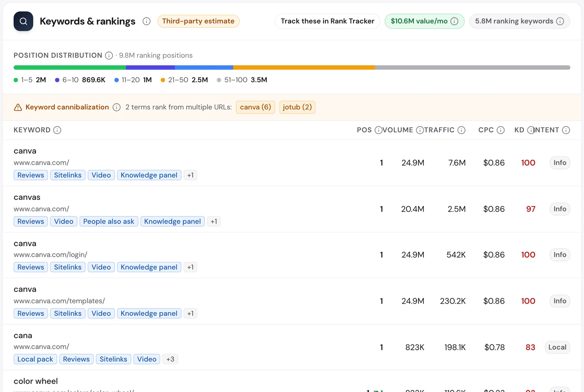Click the color wheel keyword
This screenshot has width=584, height=392.
[36, 381]
